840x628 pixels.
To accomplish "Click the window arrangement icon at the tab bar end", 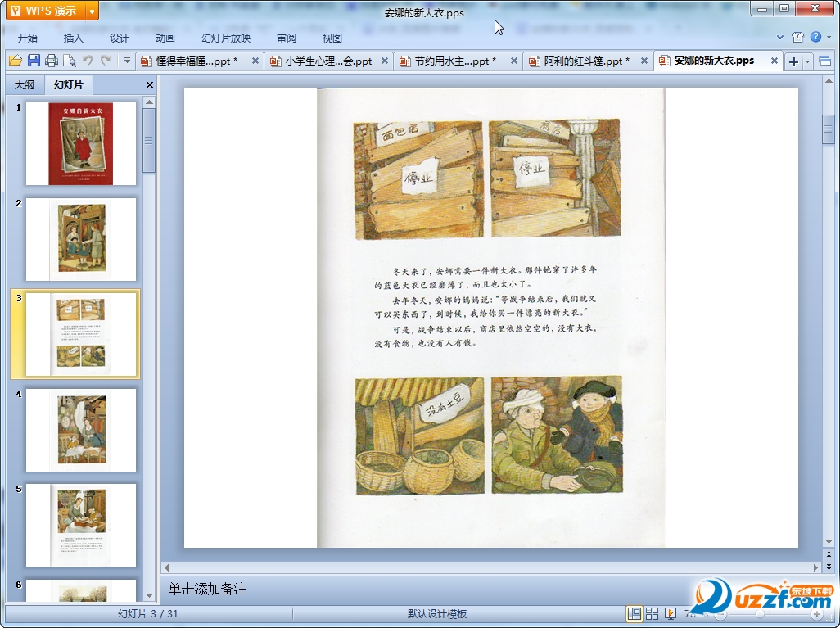I will [825, 61].
